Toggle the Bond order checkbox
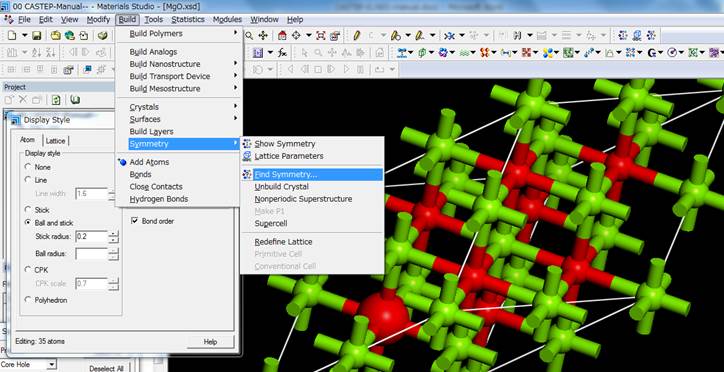This screenshot has height=372, width=724. pos(135,221)
